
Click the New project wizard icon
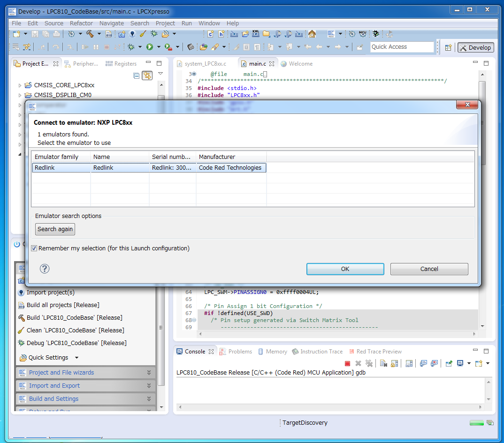point(16,34)
